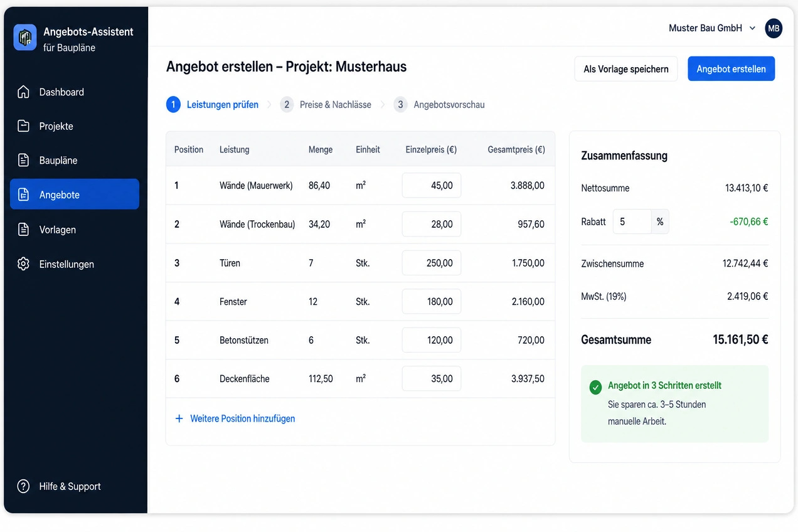Click the blue Angebot erstellen button
The height and width of the screenshot is (532, 798).
point(731,69)
